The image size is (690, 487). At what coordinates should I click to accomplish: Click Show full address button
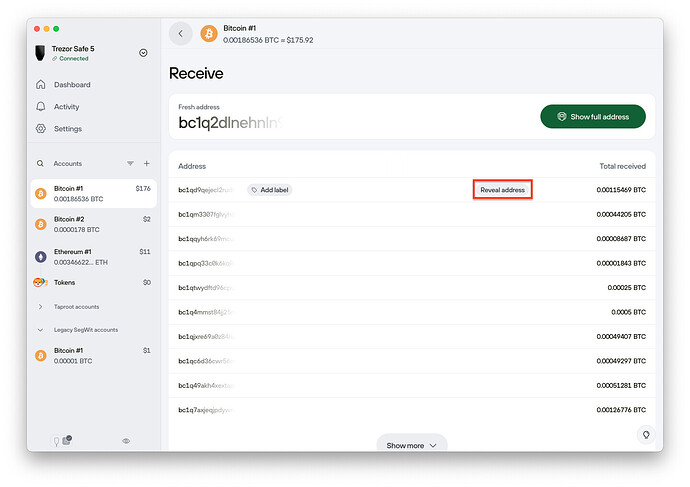pos(593,117)
